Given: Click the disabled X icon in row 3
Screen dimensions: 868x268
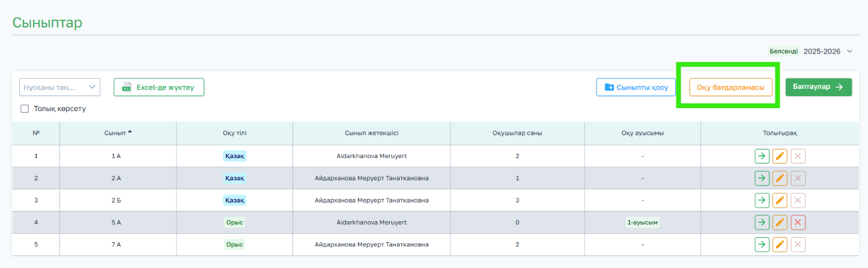Looking at the screenshot, I should pos(798,200).
